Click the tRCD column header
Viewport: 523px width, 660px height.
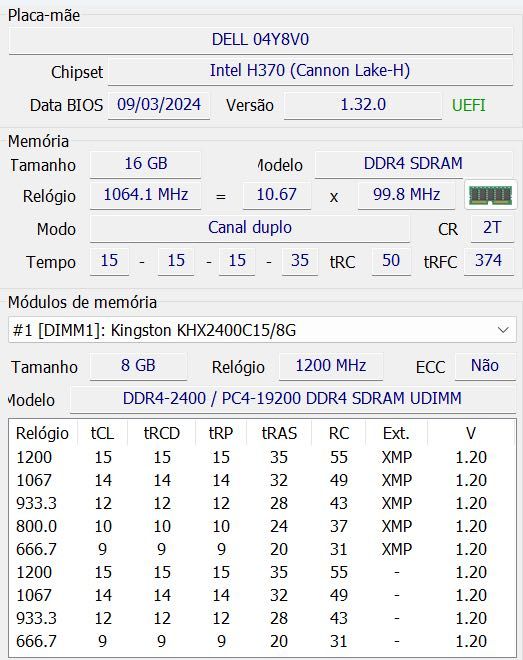click(162, 433)
